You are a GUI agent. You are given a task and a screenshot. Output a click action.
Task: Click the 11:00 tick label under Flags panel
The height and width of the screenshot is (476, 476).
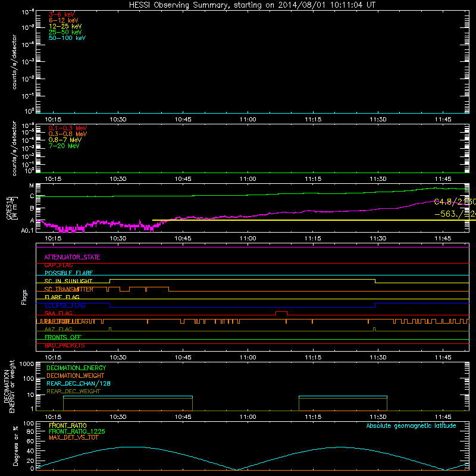pyautogui.click(x=248, y=358)
